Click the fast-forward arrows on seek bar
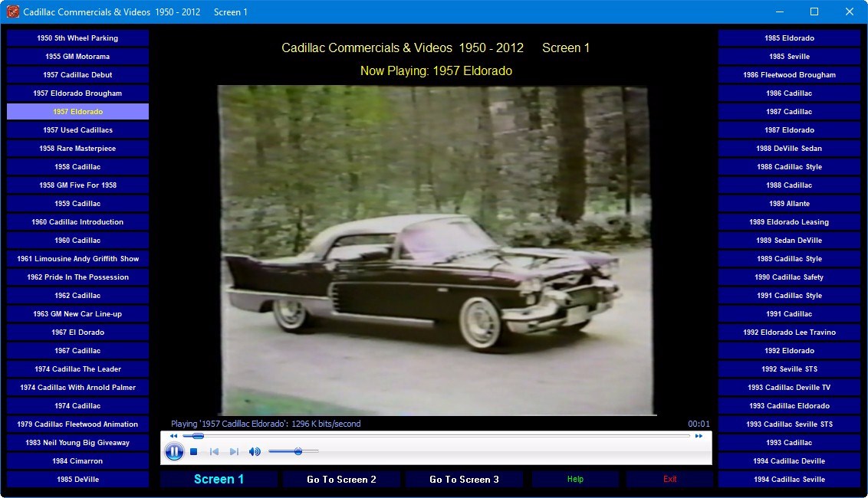868x498 pixels. (x=699, y=436)
